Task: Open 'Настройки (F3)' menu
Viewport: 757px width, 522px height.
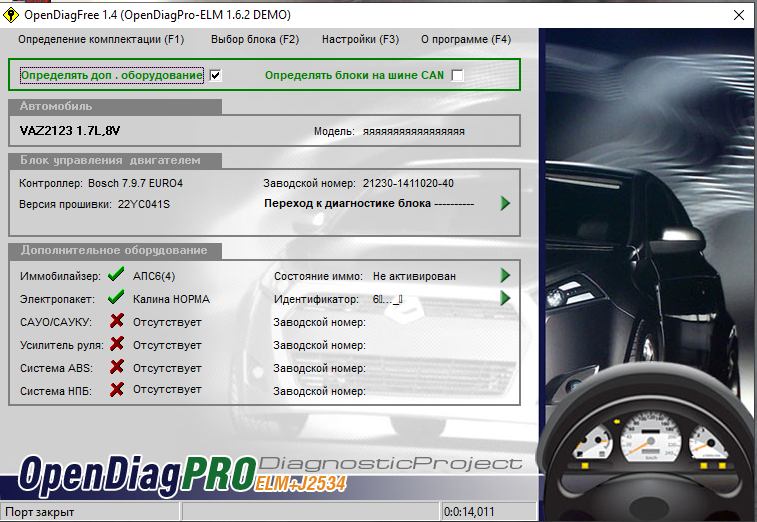Action: [x=360, y=40]
